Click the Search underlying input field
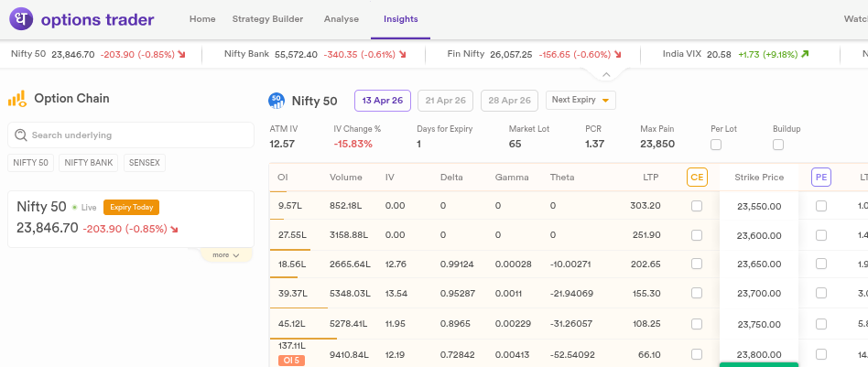The image size is (868, 367). tap(131, 135)
